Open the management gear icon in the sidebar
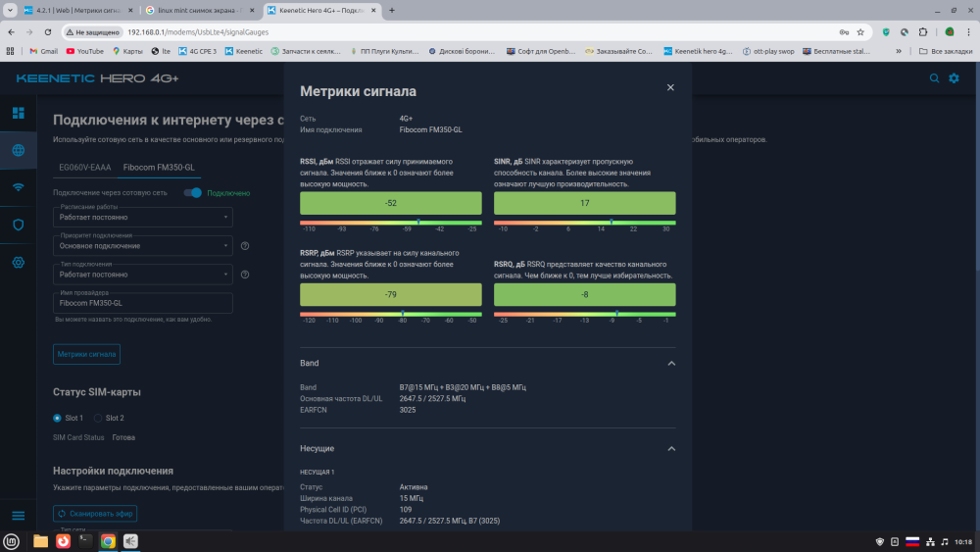 18,263
